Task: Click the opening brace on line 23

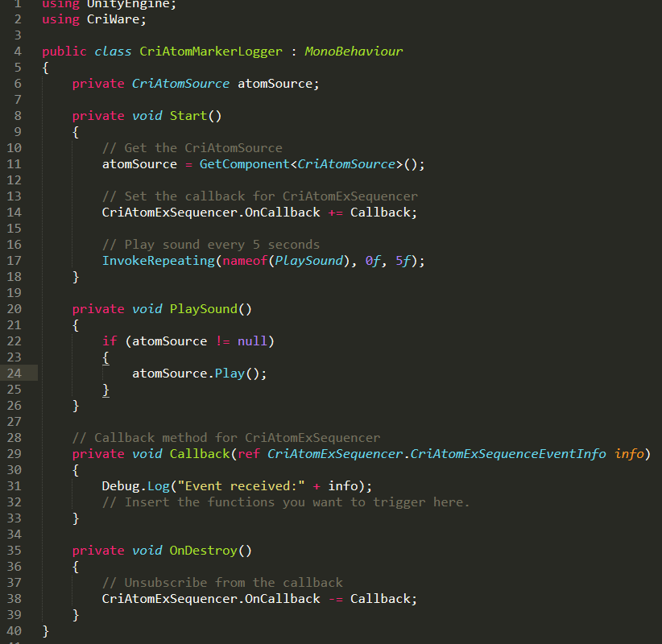Action: (106, 358)
